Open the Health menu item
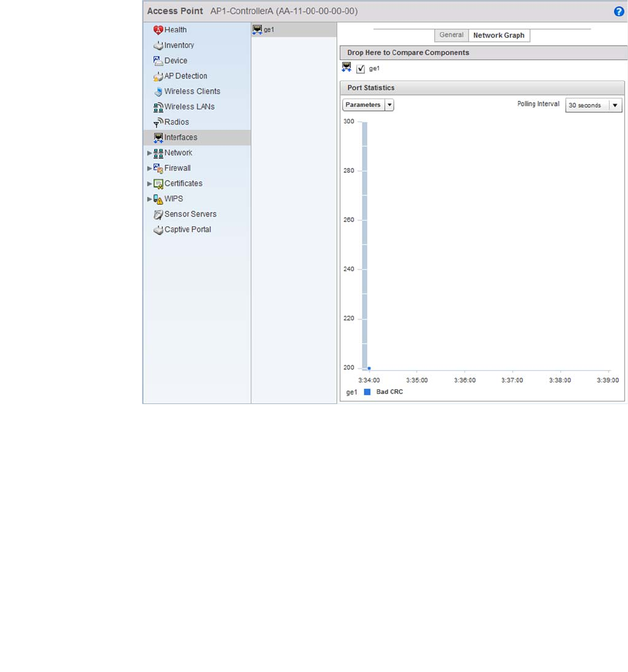This screenshot has height=672, width=628. click(175, 30)
